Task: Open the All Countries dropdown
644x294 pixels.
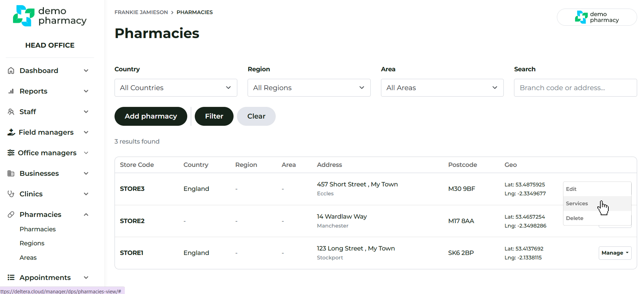Action: point(176,88)
